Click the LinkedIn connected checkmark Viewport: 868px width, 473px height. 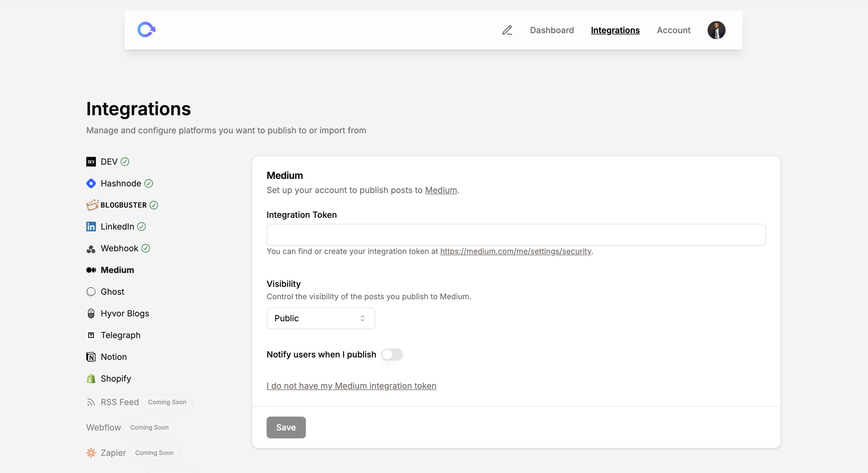pyautogui.click(x=141, y=227)
